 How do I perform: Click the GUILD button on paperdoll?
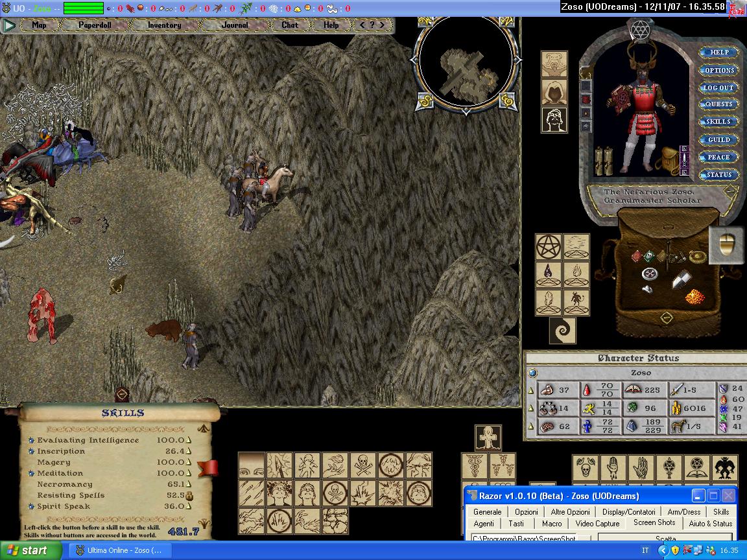(719, 139)
